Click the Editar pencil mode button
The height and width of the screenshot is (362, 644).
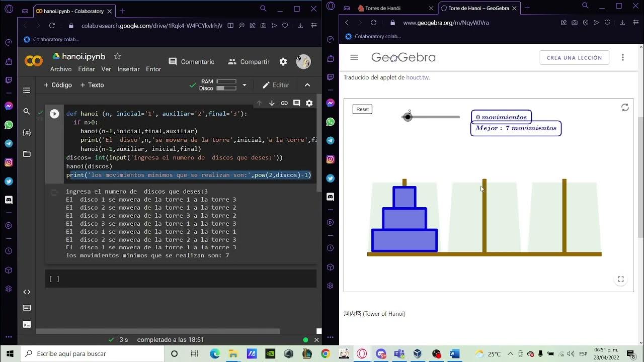276,85
